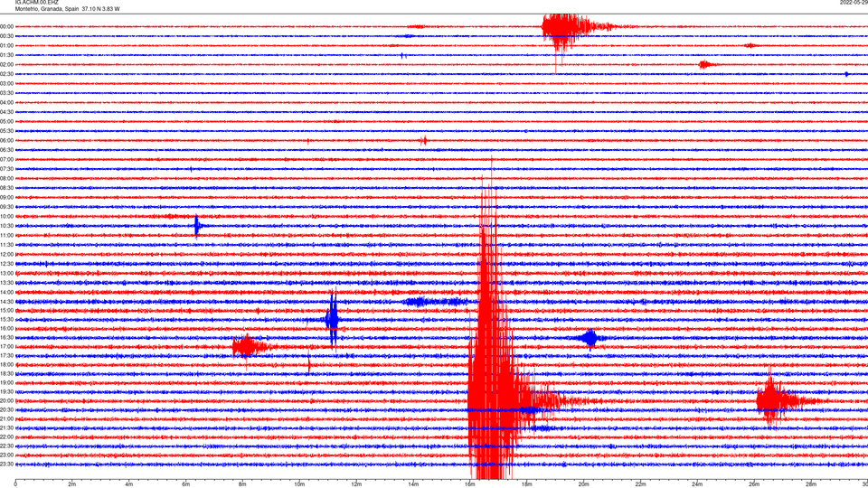This screenshot has height=488, width=868.
Task: Select the 28m axis tick label
Action: coord(811,484)
